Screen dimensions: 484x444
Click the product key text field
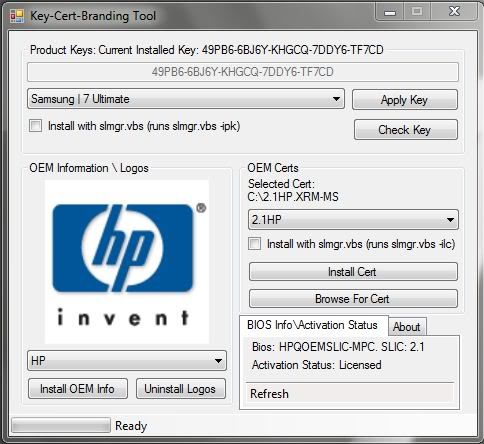tap(243, 72)
